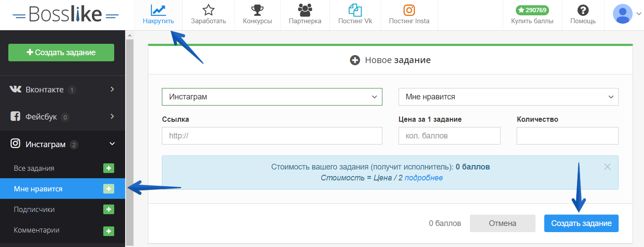Click the Bosslike logo
644x247 pixels.
(66, 14)
